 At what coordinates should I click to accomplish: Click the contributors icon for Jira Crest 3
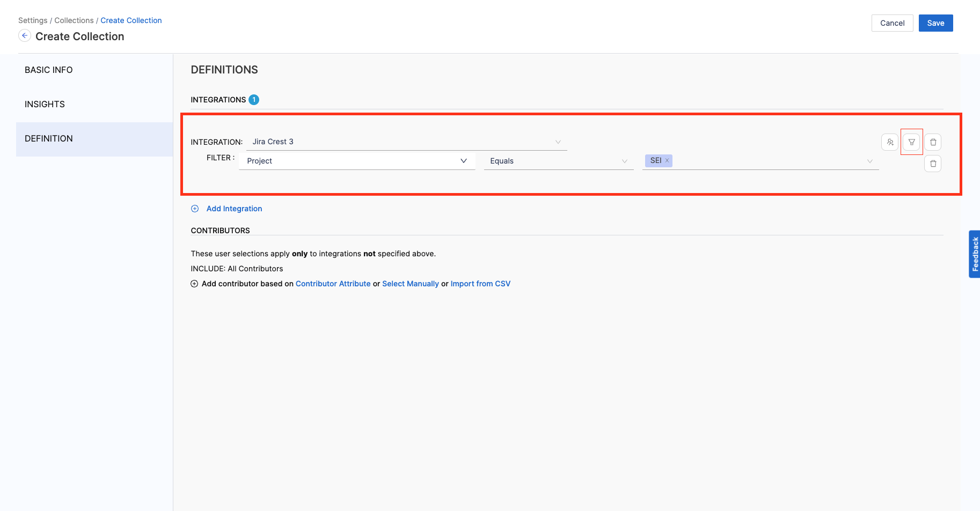tap(890, 142)
